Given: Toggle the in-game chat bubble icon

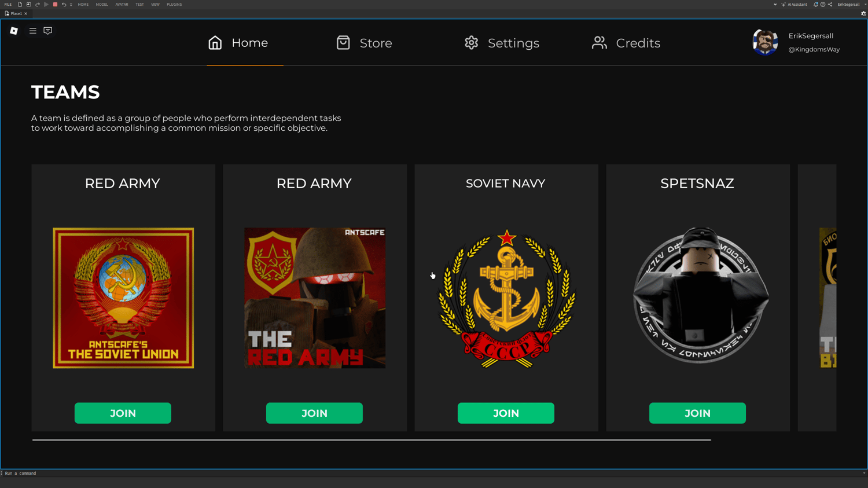Looking at the screenshot, I should [48, 31].
